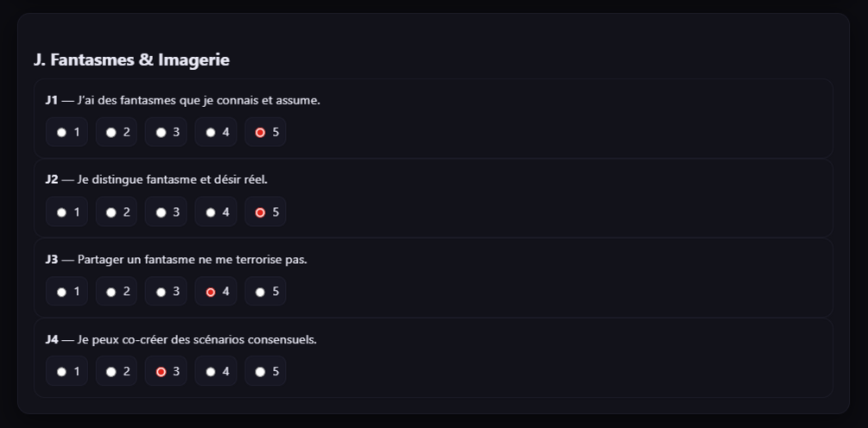Select rating 1 for question J3
868x428 pixels.
tap(61, 292)
